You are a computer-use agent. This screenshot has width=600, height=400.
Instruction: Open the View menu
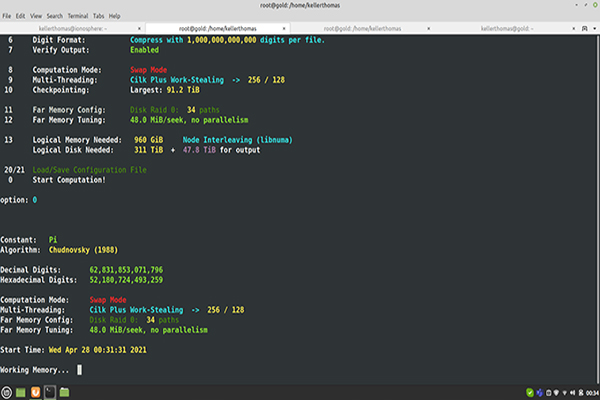tap(36, 16)
